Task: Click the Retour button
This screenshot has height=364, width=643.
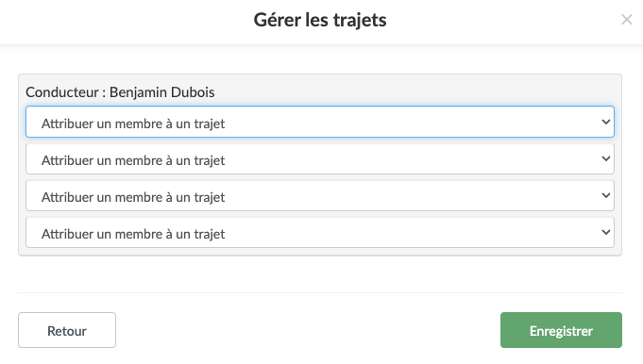Action: click(67, 330)
